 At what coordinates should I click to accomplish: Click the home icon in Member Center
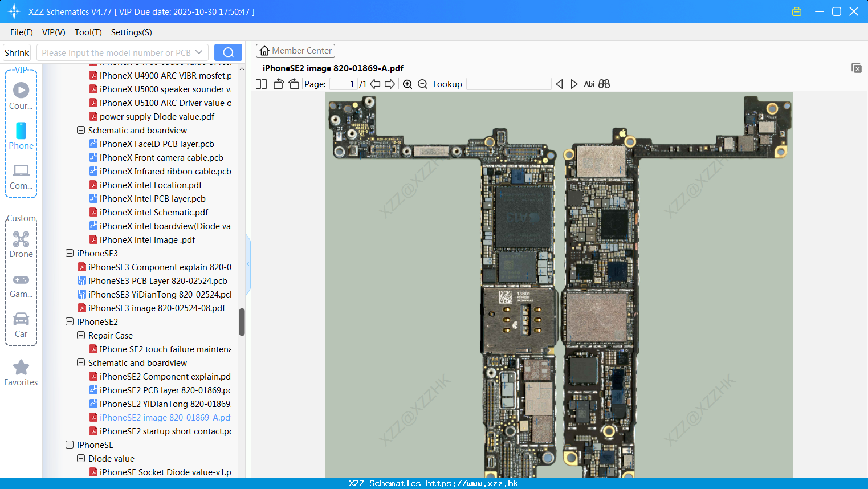(x=264, y=51)
